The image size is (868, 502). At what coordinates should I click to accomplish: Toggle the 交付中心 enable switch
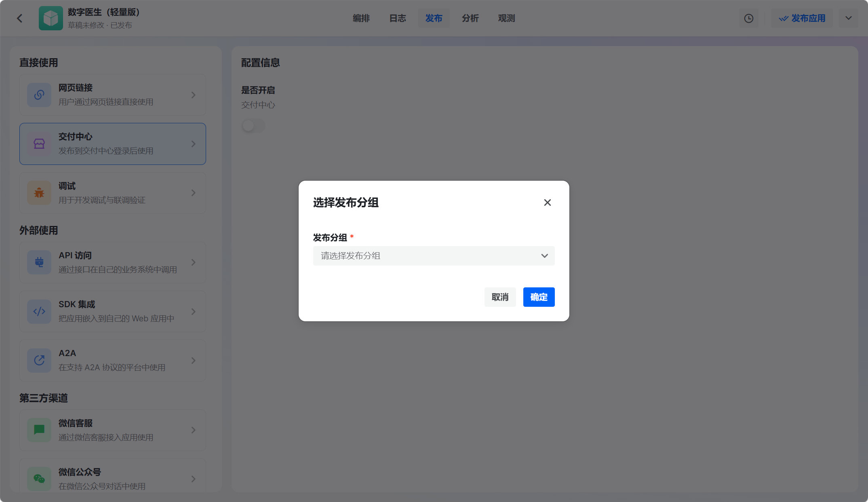point(253,126)
